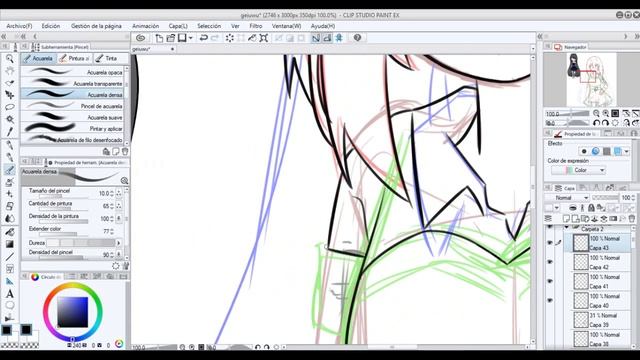Open the Archivo menu
Image resolution: width=640 pixels, height=360 pixels.
coord(19,26)
